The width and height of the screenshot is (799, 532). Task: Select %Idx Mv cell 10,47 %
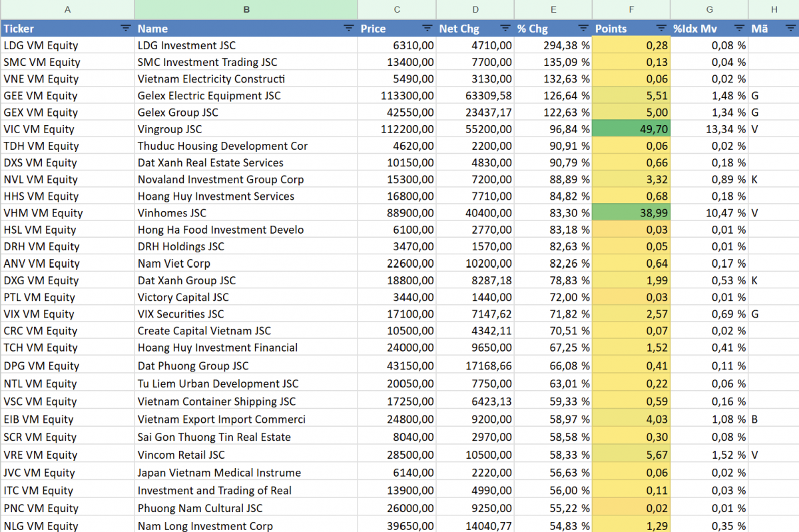[709, 213]
